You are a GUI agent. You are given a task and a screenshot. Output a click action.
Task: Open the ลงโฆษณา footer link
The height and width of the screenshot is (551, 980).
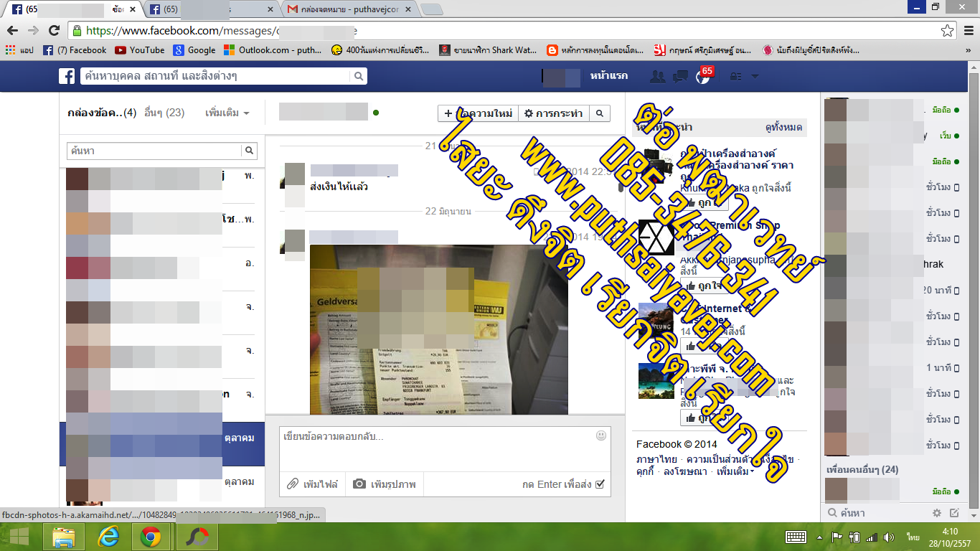click(x=684, y=471)
